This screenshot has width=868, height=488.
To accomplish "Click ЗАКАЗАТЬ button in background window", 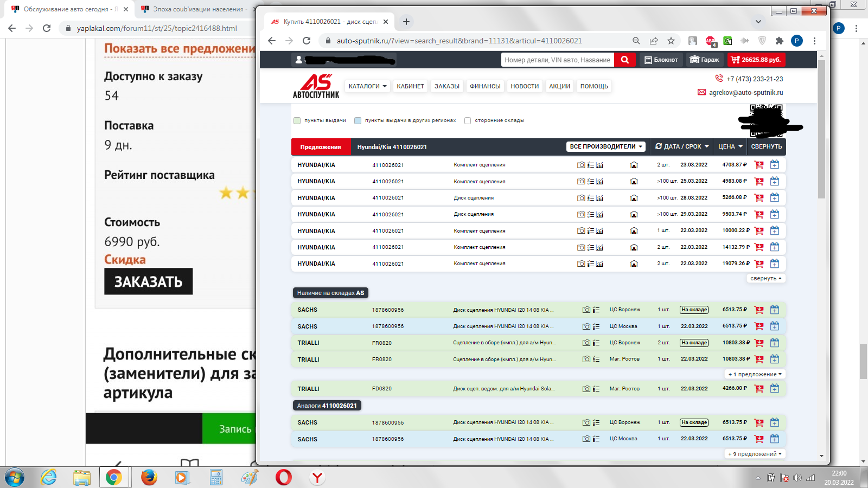I will click(148, 281).
